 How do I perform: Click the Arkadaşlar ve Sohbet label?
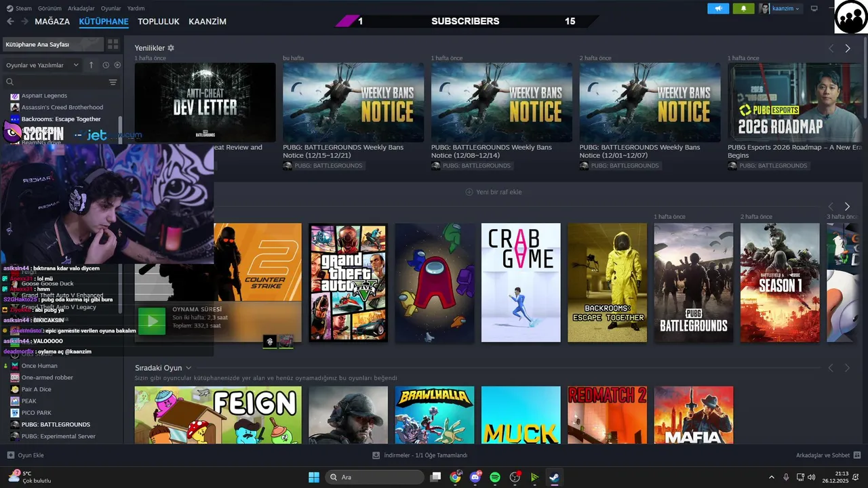click(823, 455)
